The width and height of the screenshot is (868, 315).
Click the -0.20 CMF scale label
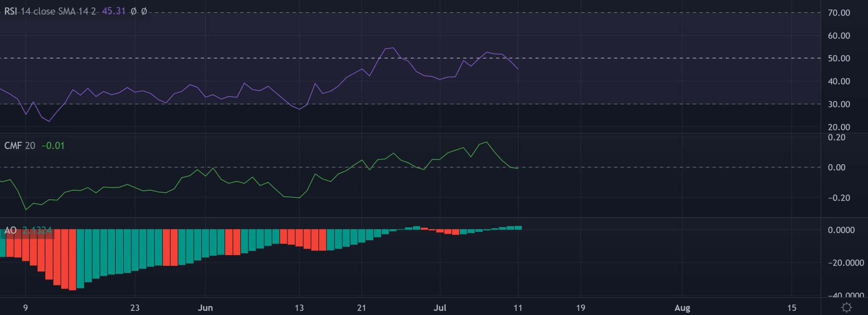click(x=839, y=198)
